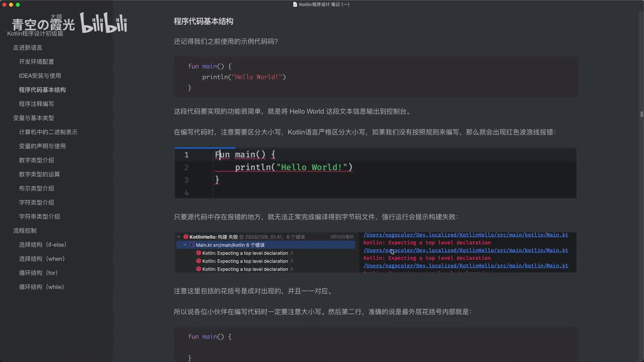The width and height of the screenshot is (644, 362).
Task: Navigate to 变量与基本类型 section
Action: [33, 118]
